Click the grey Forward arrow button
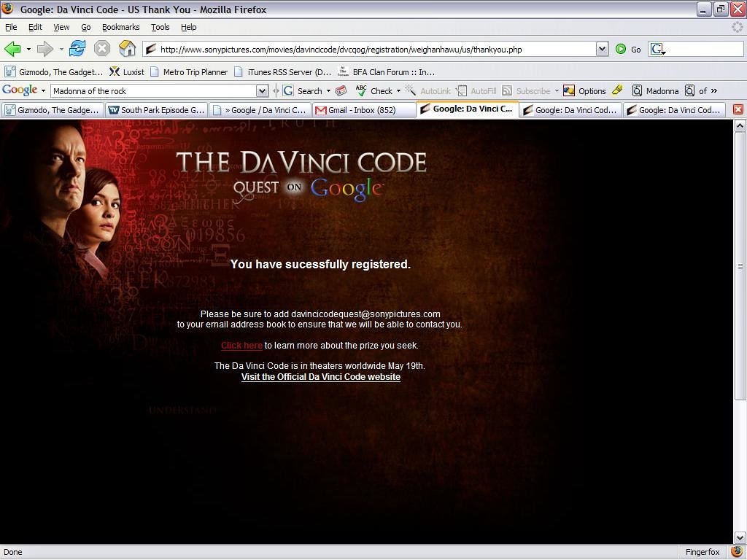This screenshot has height=560, width=747. click(44, 49)
